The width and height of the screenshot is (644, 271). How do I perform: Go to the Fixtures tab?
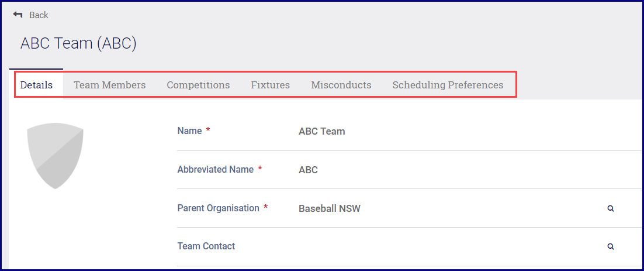coord(270,85)
